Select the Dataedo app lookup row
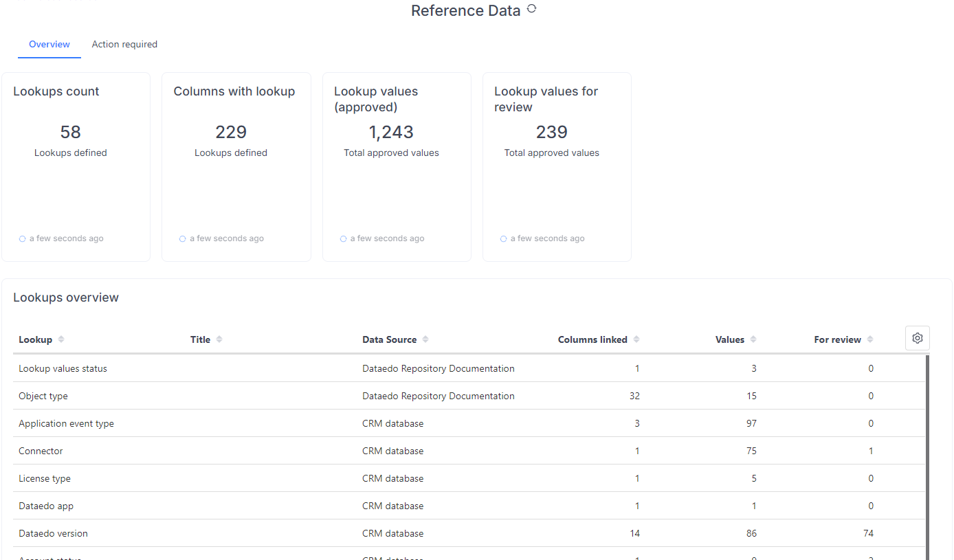The width and height of the screenshot is (954, 560). [x=469, y=506]
